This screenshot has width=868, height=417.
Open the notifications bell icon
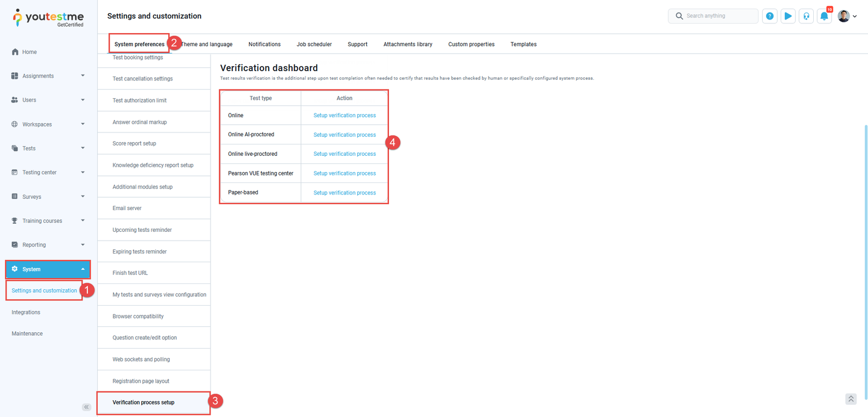pyautogui.click(x=824, y=16)
